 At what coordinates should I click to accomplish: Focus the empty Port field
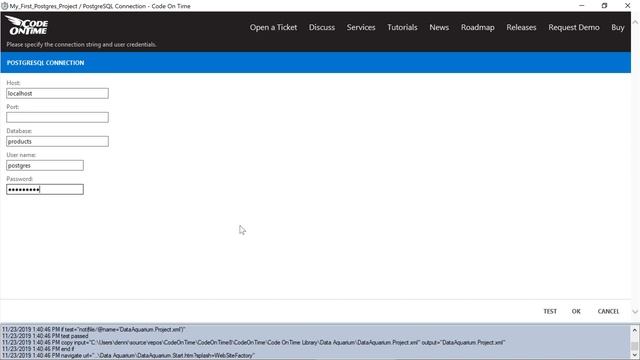[x=57, y=118]
